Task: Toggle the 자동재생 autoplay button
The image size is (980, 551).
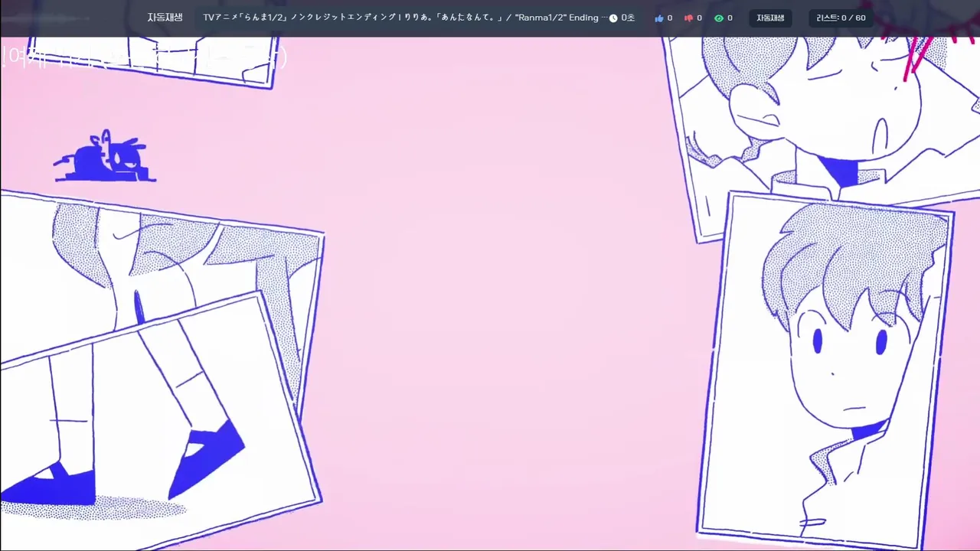Action: [770, 18]
